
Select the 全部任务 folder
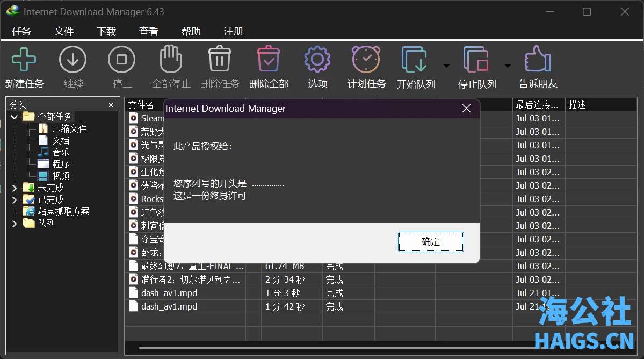click(47, 117)
